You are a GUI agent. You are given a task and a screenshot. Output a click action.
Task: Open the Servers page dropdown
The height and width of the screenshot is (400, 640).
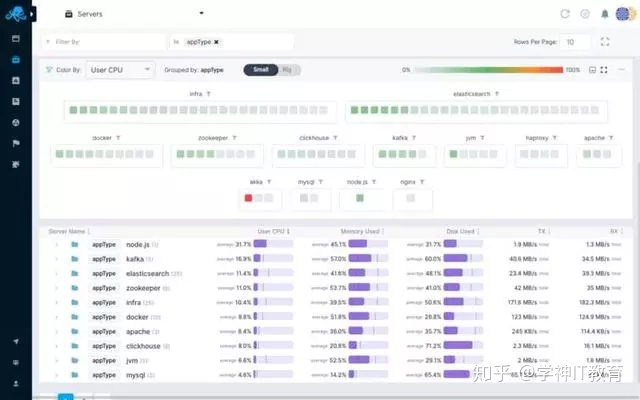click(201, 13)
